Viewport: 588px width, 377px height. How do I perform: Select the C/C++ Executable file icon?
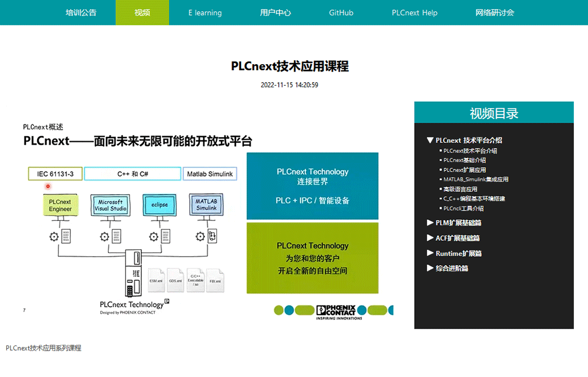coord(195,279)
